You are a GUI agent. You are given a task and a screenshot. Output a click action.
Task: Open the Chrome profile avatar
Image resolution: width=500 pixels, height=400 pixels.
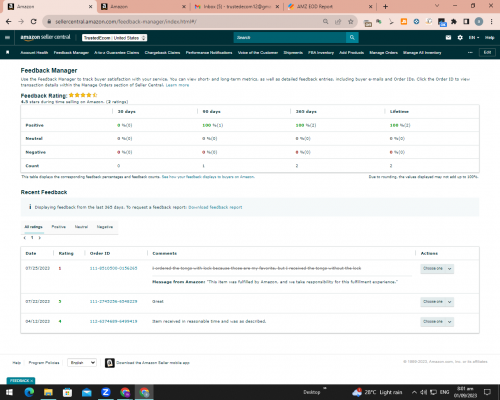(479, 21)
